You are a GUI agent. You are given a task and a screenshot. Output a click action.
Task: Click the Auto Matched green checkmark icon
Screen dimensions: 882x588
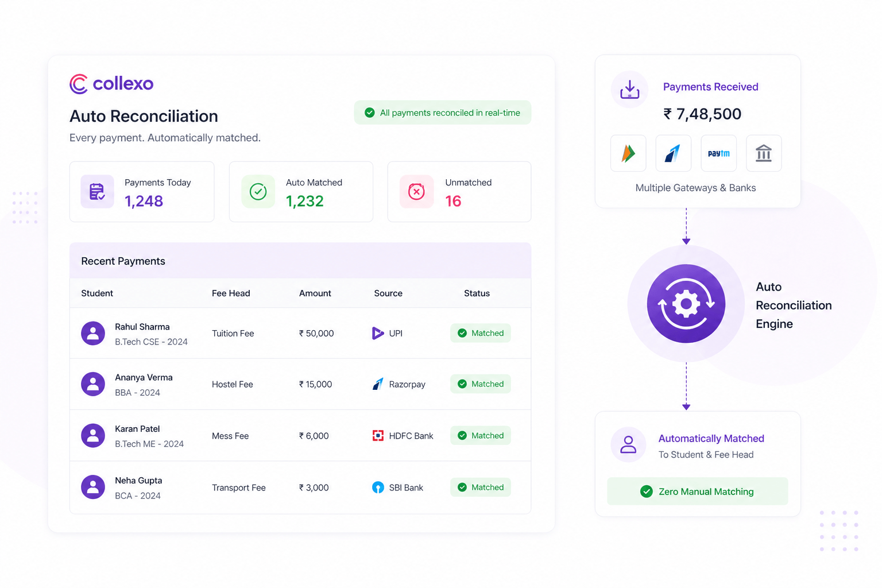[x=258, y=191]
